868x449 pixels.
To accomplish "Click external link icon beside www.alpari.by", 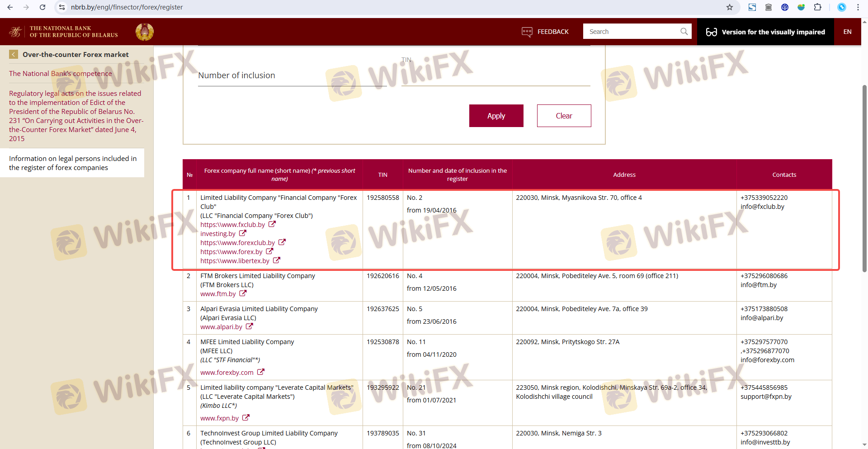I will [x=250, y=326].
